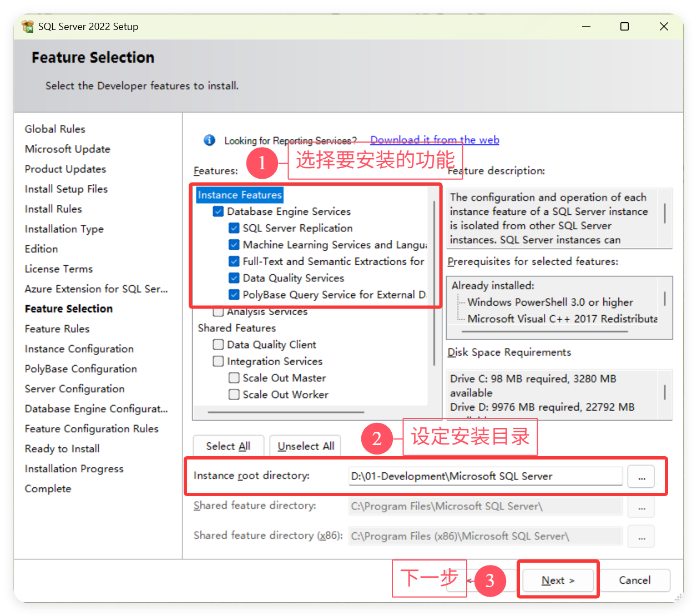The width and height of the screenshot is (697, 616).
Task: Toggle Full-Text and Semantic Extractions checkbox
Action: [234, 261]
